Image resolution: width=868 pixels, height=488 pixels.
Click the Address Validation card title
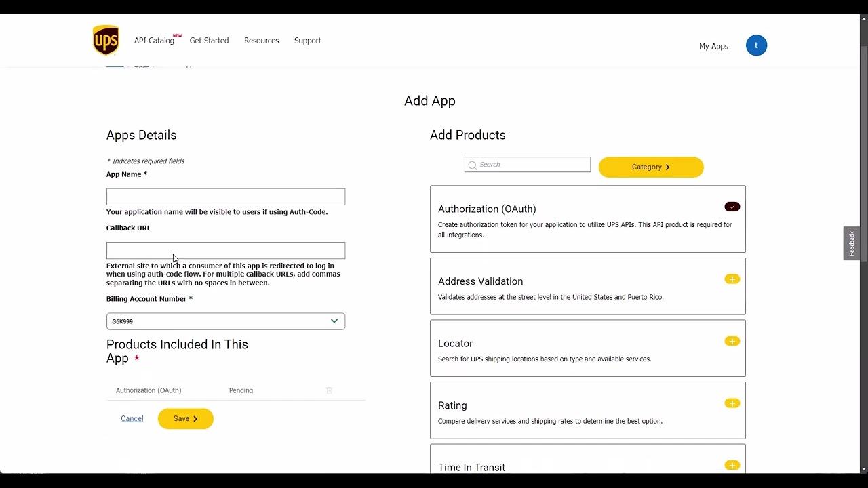pyautogui.click(x=480, y=281)
